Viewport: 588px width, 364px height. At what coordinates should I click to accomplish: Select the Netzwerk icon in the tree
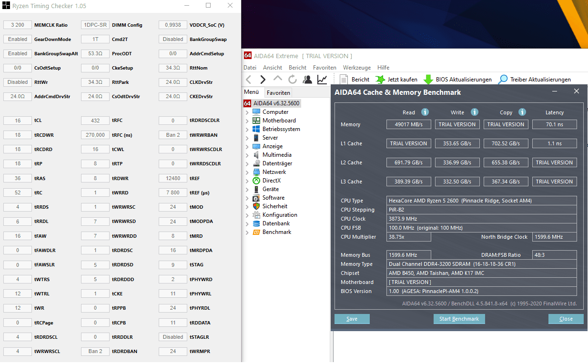coord(256,172)
